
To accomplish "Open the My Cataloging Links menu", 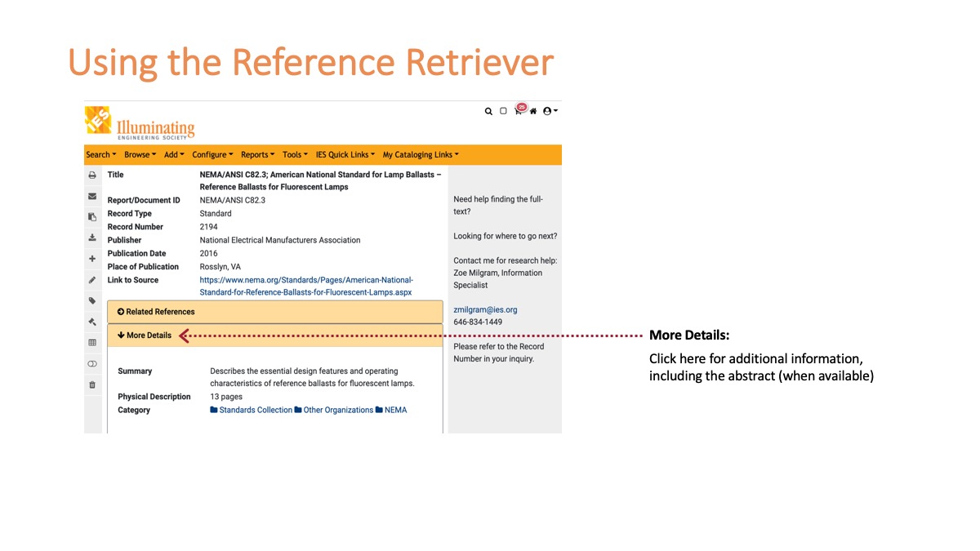I will pyautogui.click(x=421, y=155).
